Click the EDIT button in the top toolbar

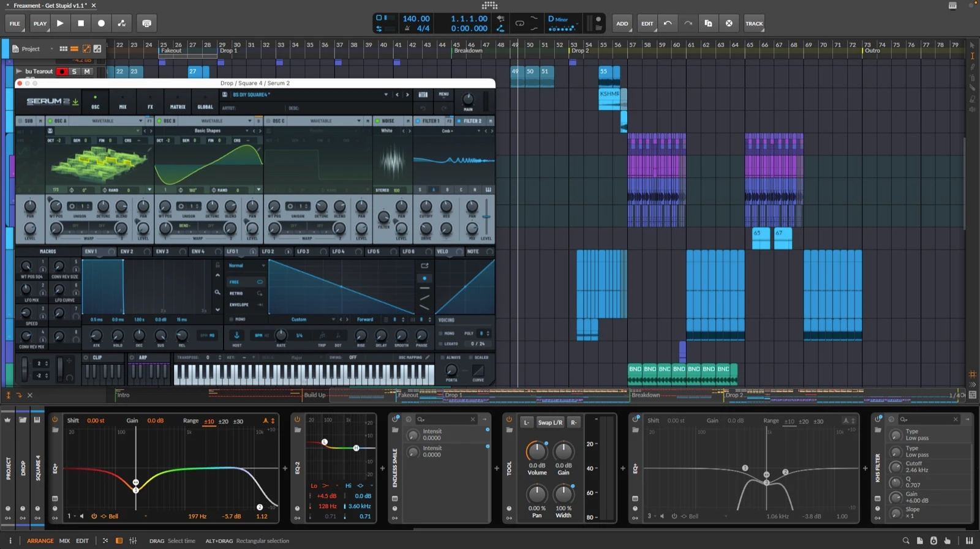647,23
